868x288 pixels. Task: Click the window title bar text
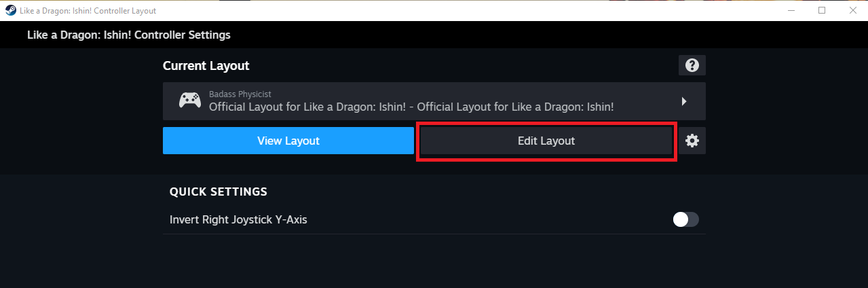(x=88, y=10)
